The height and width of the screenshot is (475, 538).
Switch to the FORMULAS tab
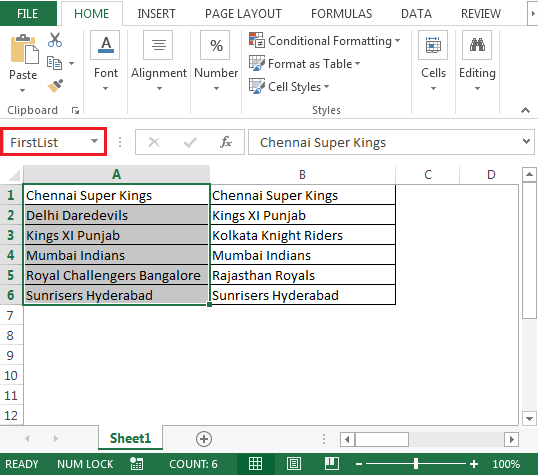point(341,14)
